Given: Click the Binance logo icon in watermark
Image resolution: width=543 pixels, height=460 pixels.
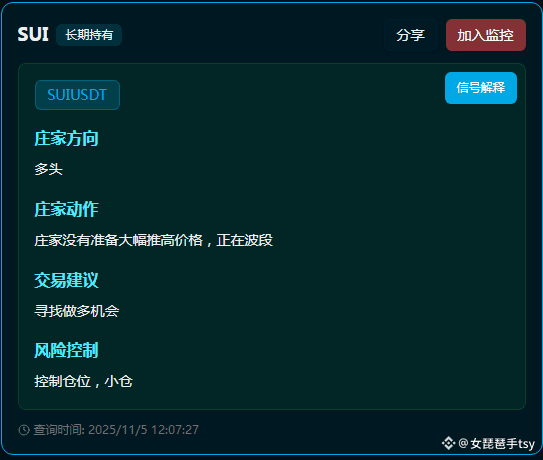Looking at the screenshot, I should 448,443.
